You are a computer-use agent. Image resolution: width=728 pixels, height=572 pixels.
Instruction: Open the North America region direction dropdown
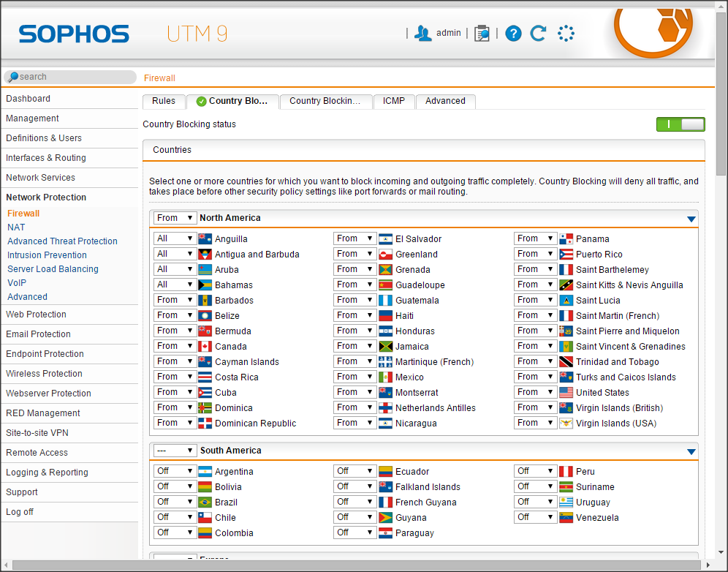click(x=175, y=218)
